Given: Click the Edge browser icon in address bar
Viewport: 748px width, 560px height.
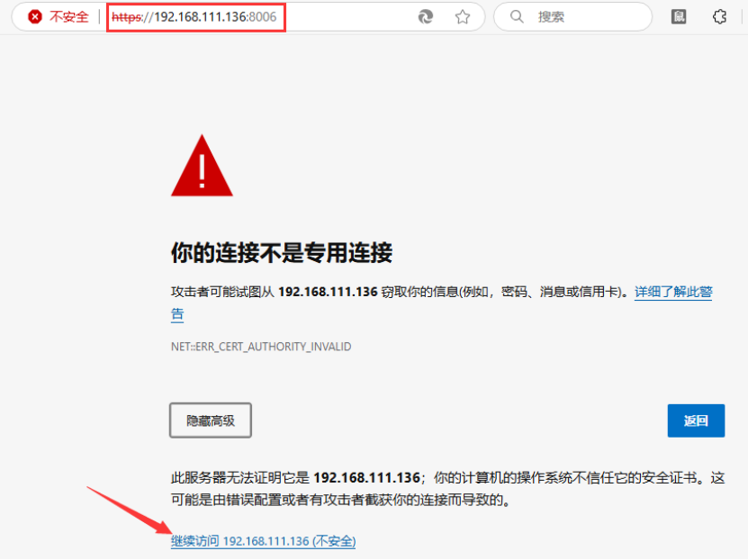Looking at the screenshot, I should click(426, 17).
